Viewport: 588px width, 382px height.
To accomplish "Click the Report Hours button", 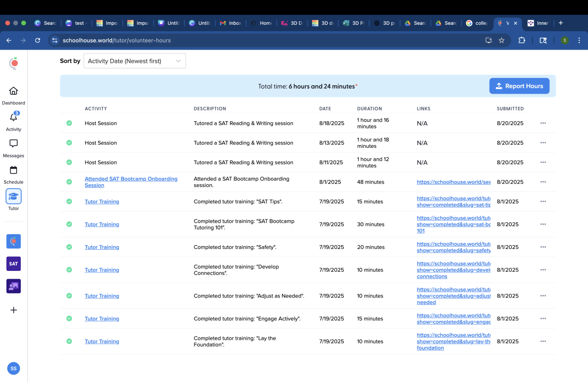I will coord(519,86).
